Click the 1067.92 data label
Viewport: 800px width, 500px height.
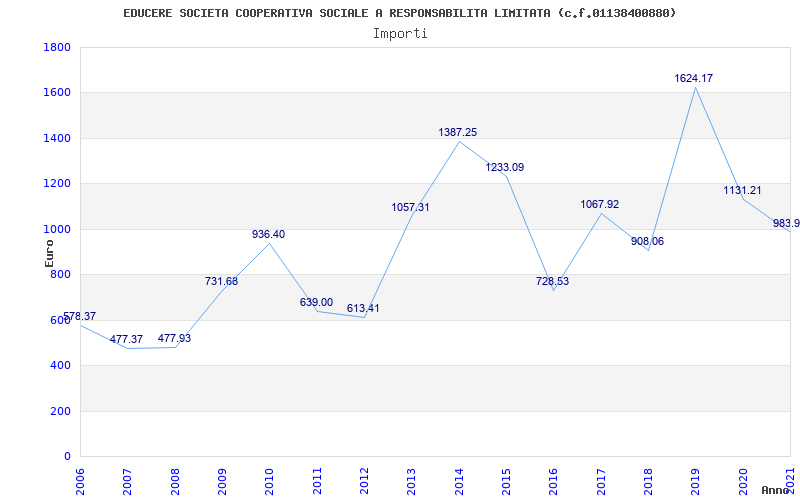(599, 204)
